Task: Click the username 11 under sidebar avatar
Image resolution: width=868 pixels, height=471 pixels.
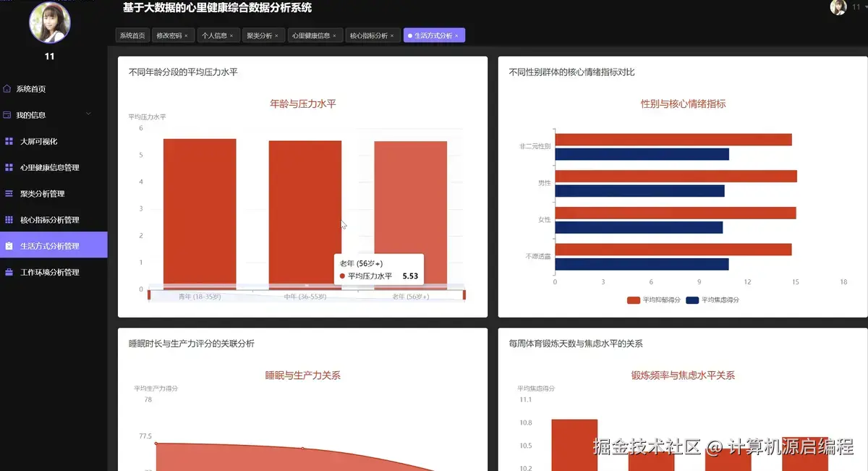Action: pos(49,56)
